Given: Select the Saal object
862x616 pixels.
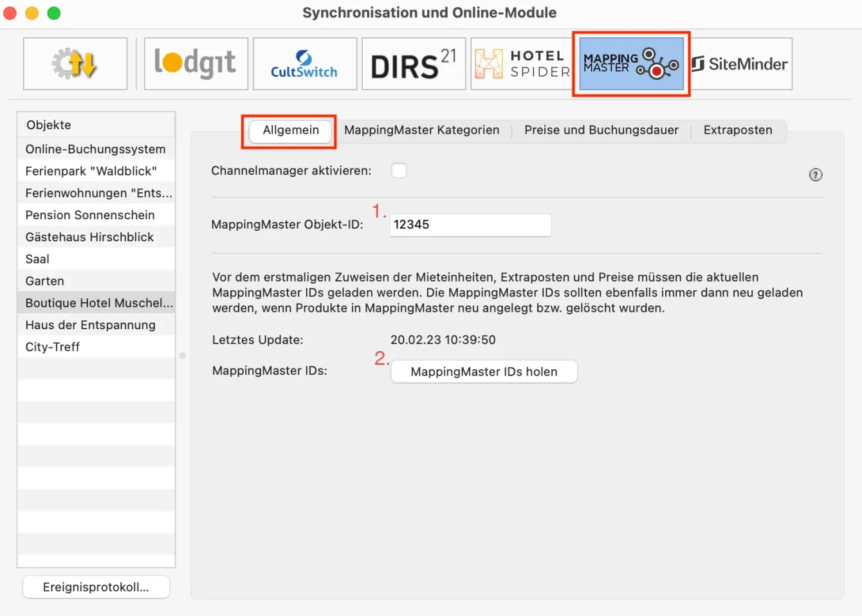Looking at the screenshot, I should [96, 259].
